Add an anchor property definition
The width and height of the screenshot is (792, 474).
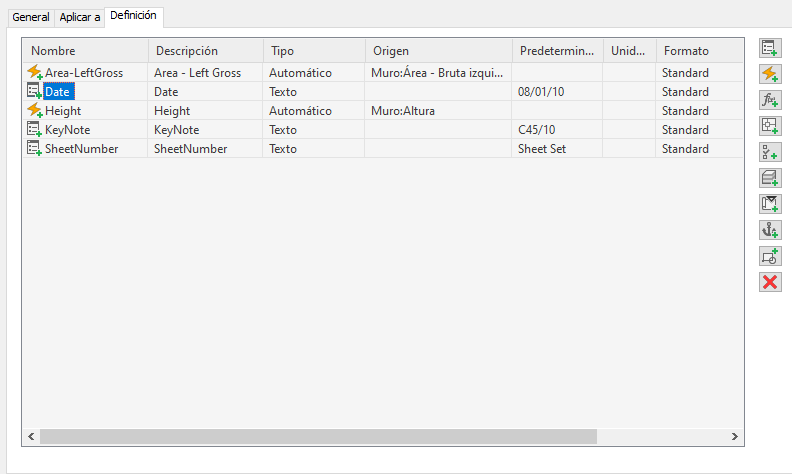[770, 230]
